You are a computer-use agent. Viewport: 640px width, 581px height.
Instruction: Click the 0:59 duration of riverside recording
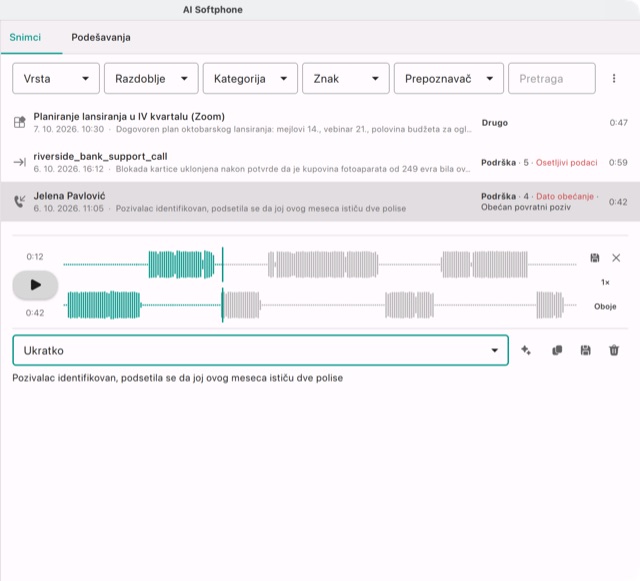[618, 163]
